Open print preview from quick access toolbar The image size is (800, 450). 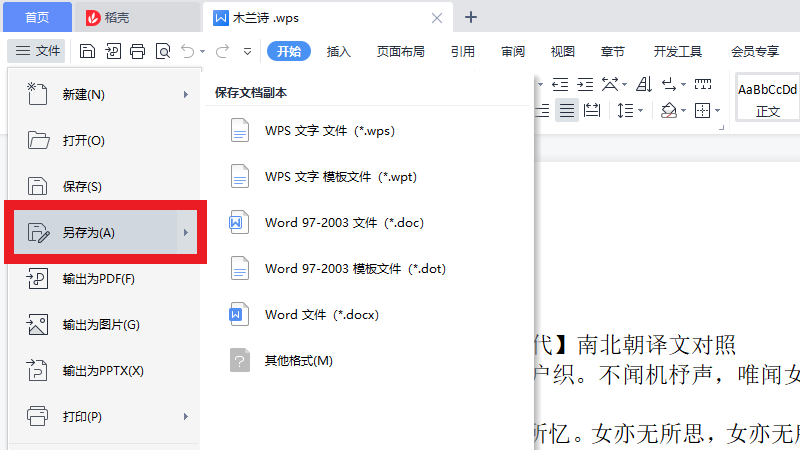point(163,51)
